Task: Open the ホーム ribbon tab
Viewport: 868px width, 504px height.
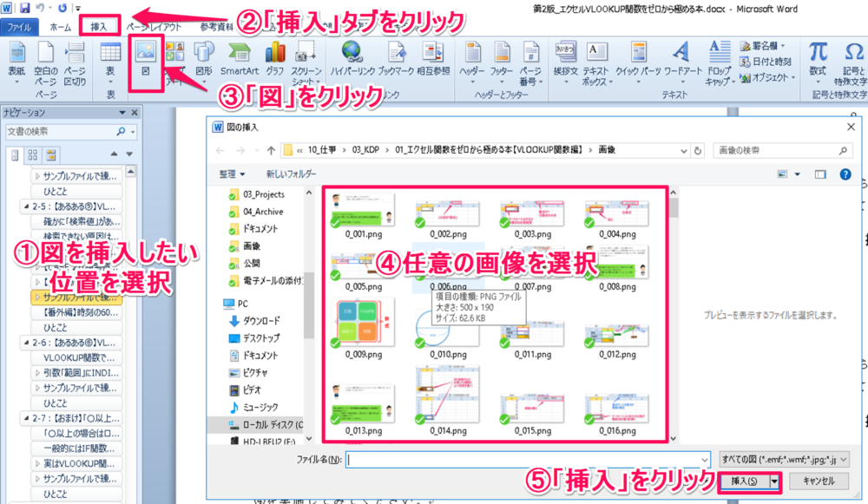Action: [x=60, y=27]
